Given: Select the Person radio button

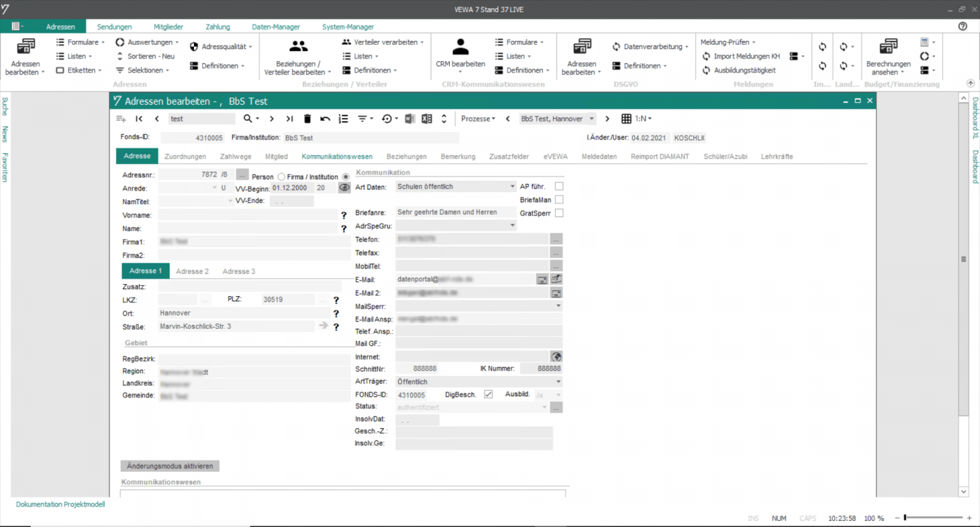Looking at the screenshot, I should pyautogui.click(x=281, y=177).
